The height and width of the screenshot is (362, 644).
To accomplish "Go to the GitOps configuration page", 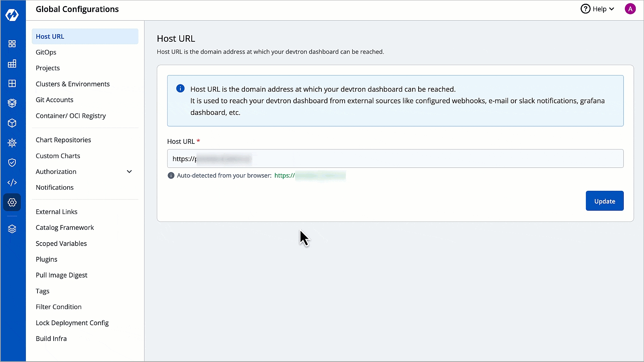I will pyautogui.click(x=46, y=52).
